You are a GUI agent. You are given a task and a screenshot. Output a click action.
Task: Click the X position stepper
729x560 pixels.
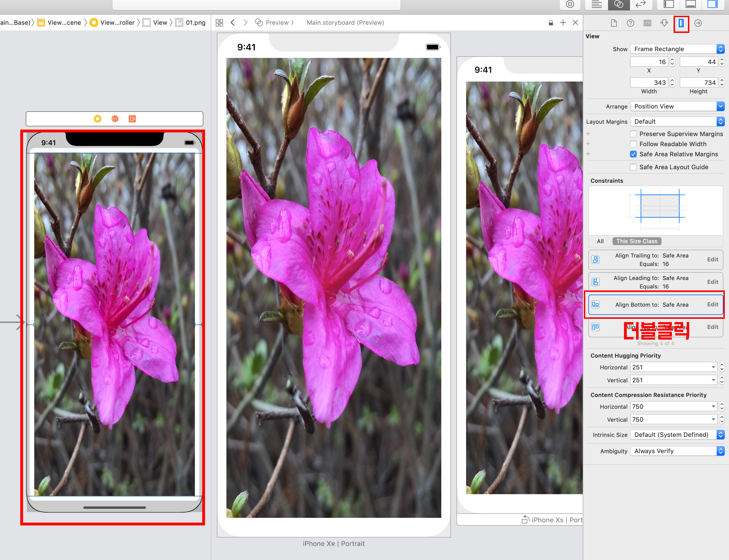point(672,62)
